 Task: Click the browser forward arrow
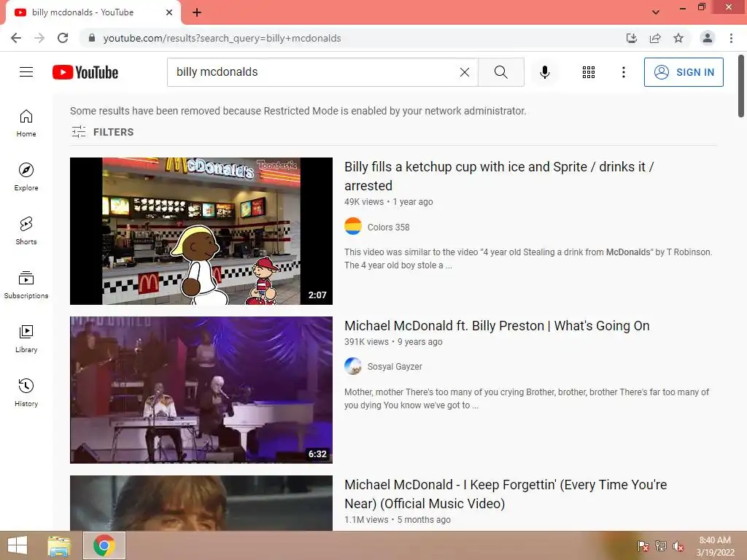point(39,38)
